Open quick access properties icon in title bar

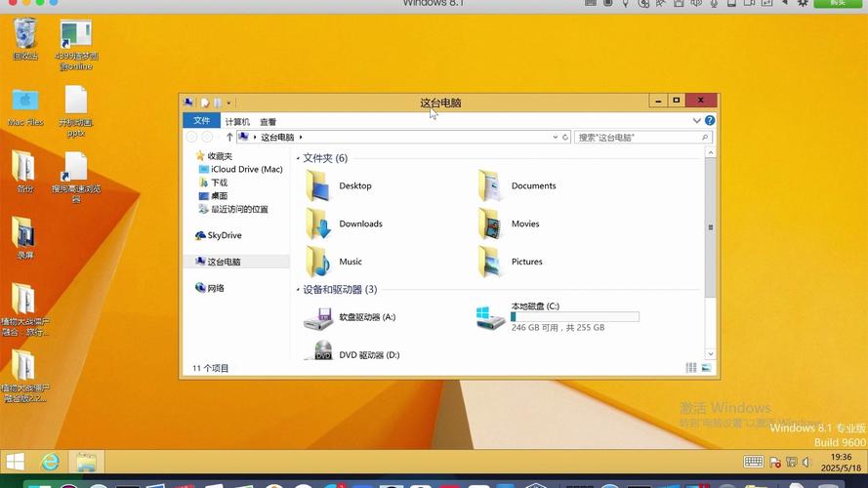(x=205, y=102)
